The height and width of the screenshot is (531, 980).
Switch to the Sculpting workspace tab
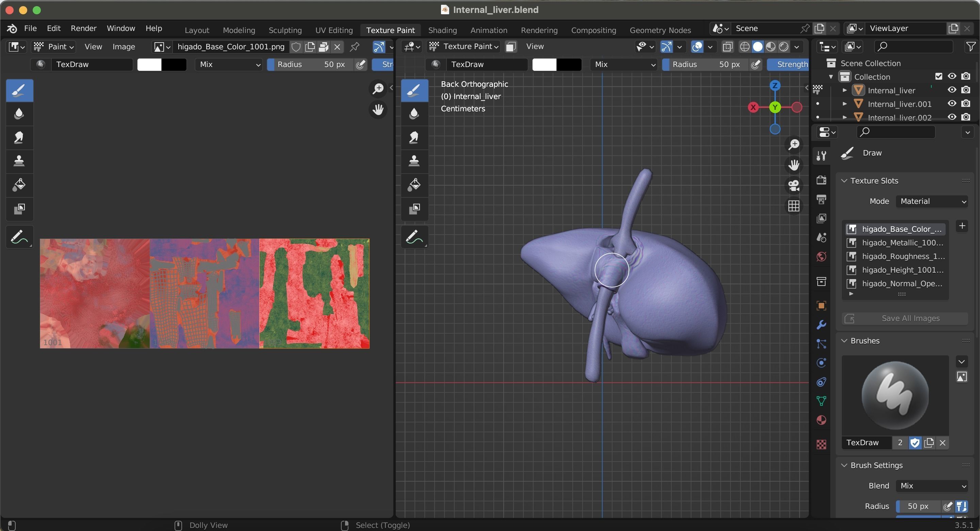[285, 30]
